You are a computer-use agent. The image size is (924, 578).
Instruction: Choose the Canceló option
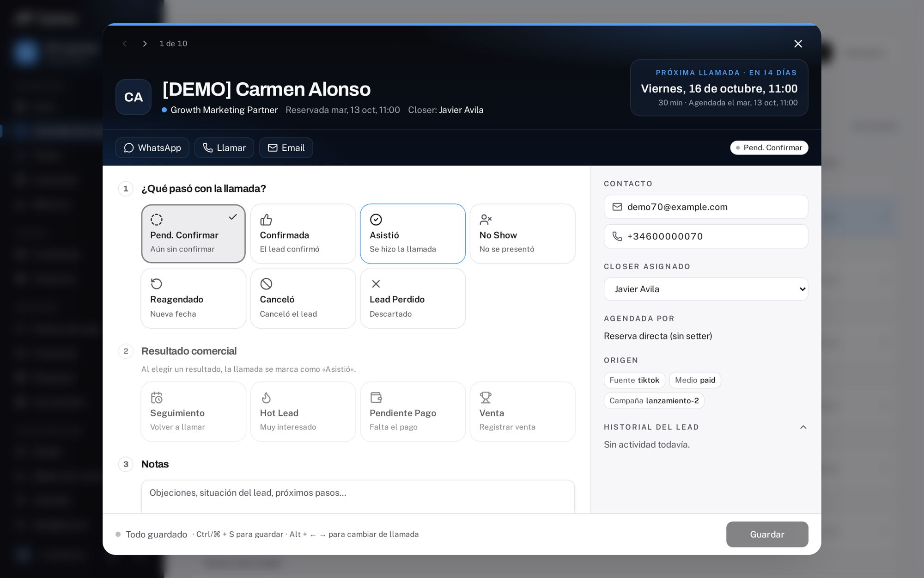tap(303, 298)
